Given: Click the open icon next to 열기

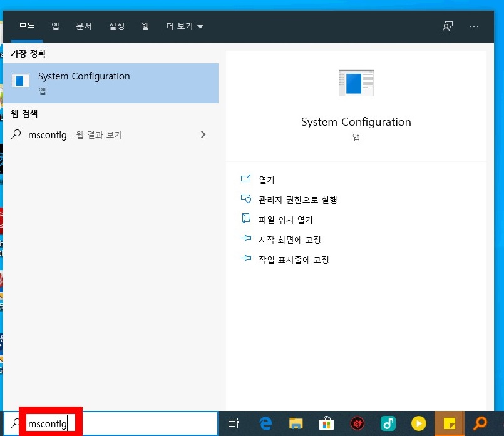Looking at the screenshot, I should click(x=245, y=178).
